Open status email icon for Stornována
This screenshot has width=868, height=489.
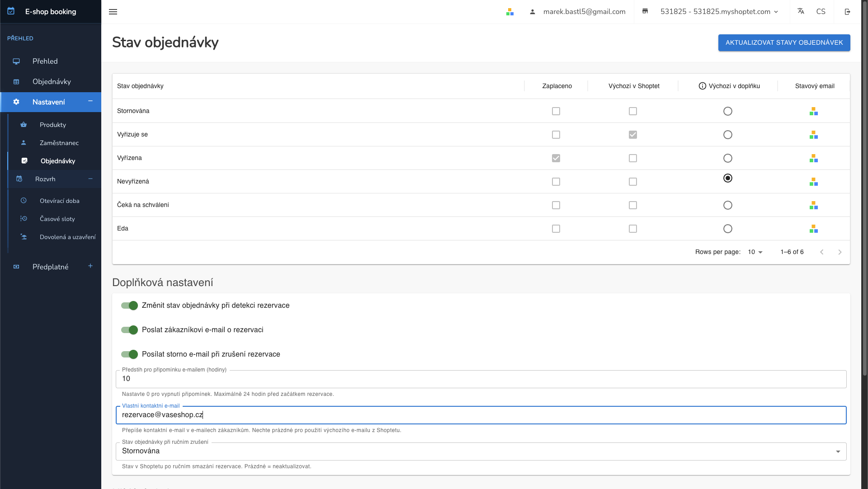click(814, 111)
